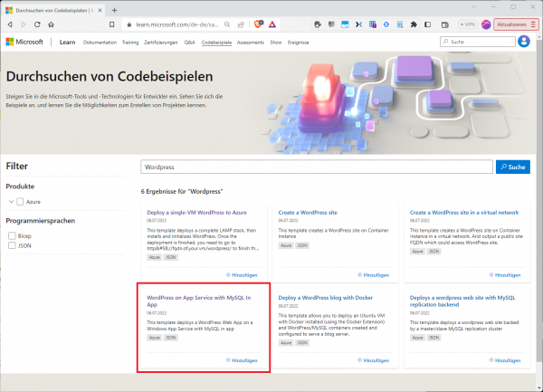Open the round blue extension icon
Viewport: 543px width, 392px height.
point(386,24)
